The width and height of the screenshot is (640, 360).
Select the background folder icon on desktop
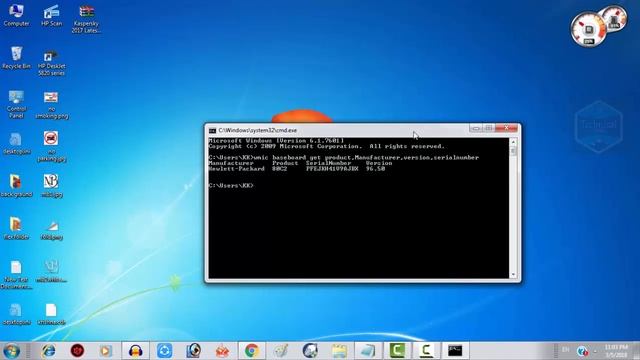(16, 186)
